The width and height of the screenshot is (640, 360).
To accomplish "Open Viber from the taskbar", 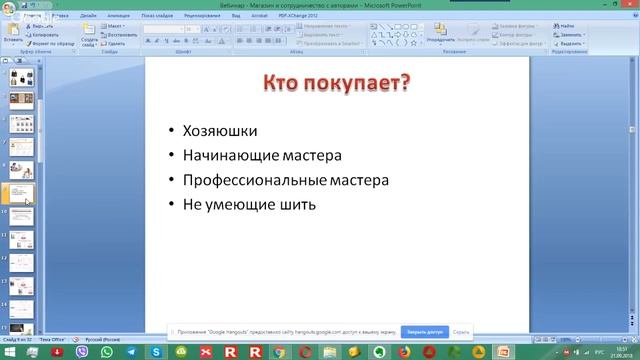I will (x=82, y=351).
